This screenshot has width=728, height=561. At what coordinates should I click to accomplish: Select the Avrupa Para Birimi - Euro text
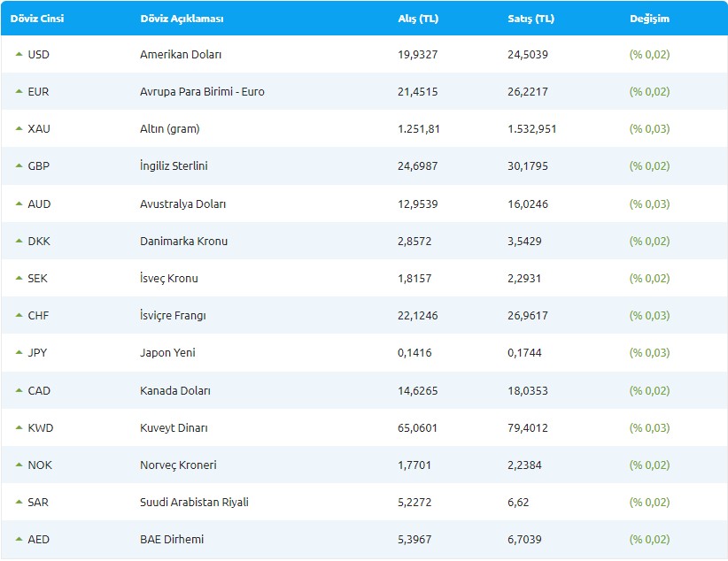point(202,91)
